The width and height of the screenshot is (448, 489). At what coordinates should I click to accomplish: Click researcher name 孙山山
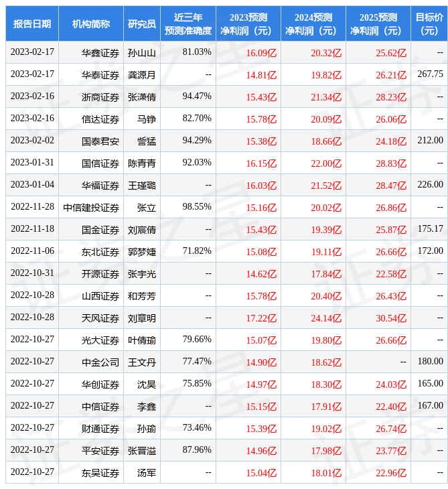tap(142, 53)
